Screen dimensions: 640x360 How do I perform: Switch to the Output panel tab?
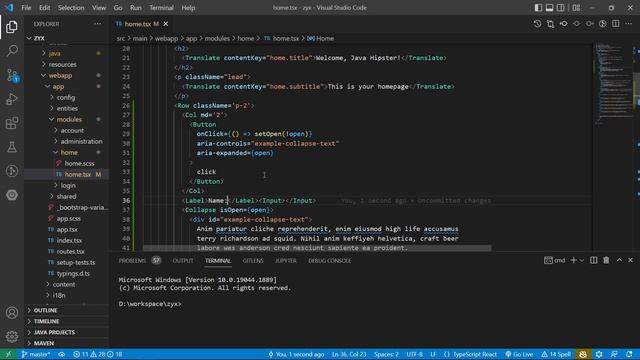182,260
